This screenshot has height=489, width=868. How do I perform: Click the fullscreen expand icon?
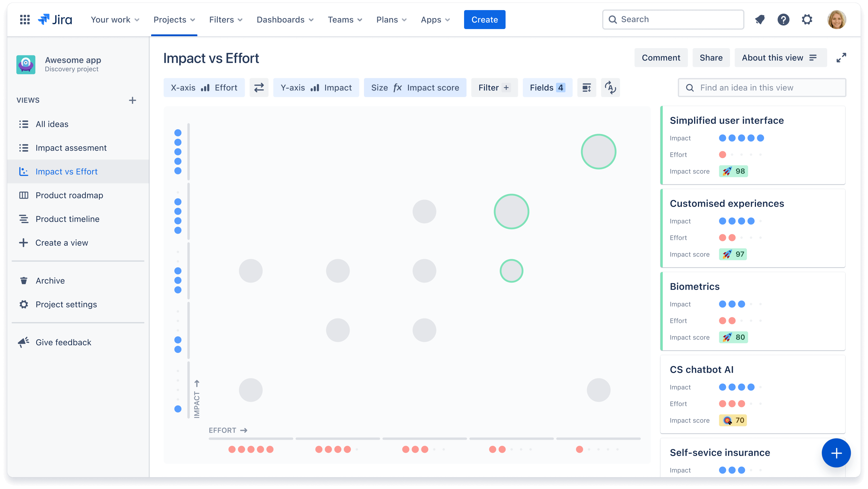[x=841, y=58]
